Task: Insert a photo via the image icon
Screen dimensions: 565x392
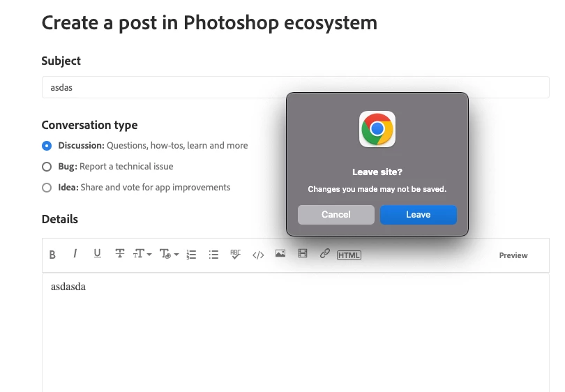Action: tap(280, 254)
